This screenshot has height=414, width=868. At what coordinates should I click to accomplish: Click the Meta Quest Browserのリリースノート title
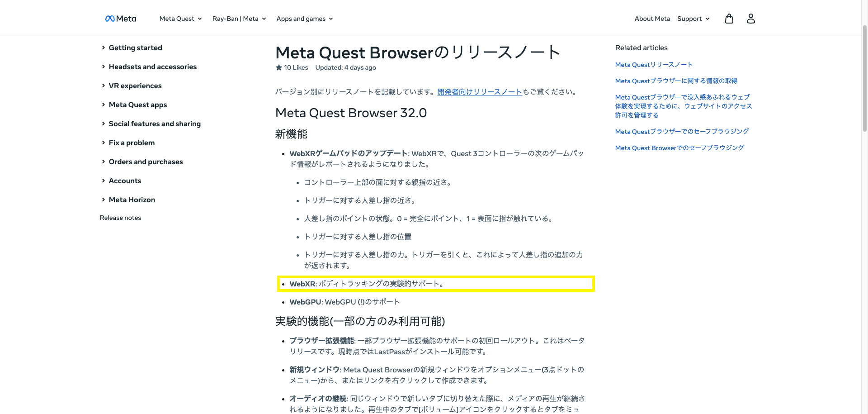[x=418, y=52]
